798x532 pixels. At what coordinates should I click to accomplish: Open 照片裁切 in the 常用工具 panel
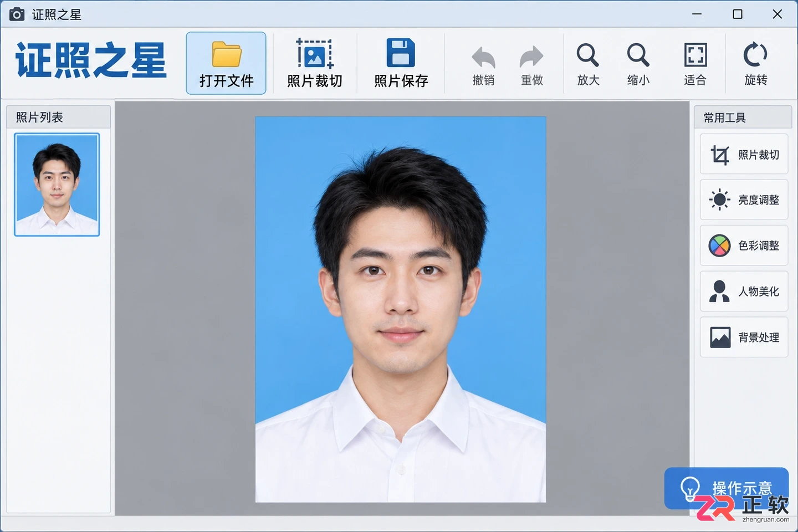pyautogui.click(x=744, y=154)
